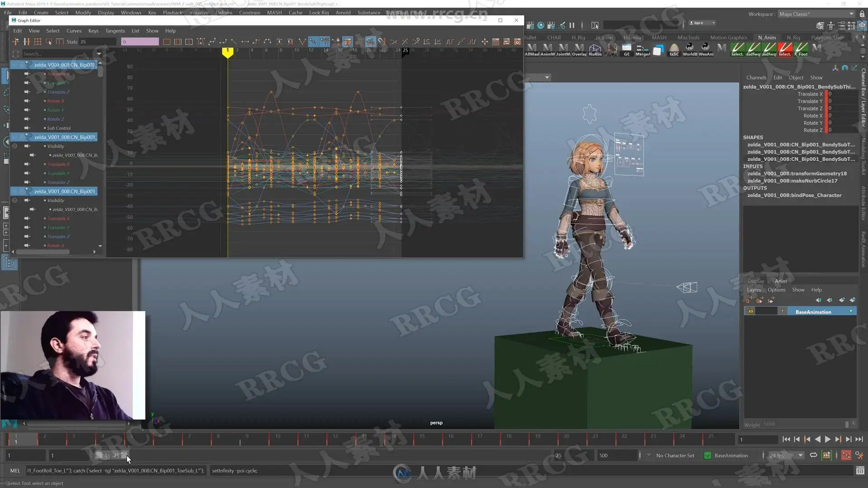This screenshot has width=868, height=488.
Task: Click the Modeling Toolkit icon at top right
Action: [820, 26]
